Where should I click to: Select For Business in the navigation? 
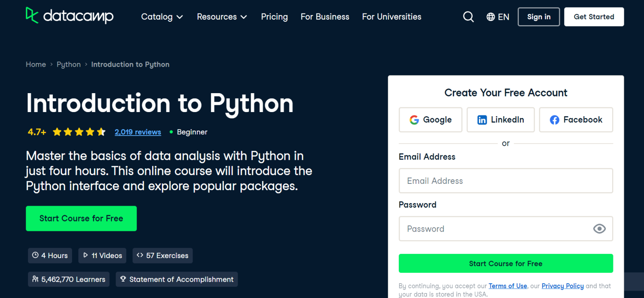[x=325, y=17]
